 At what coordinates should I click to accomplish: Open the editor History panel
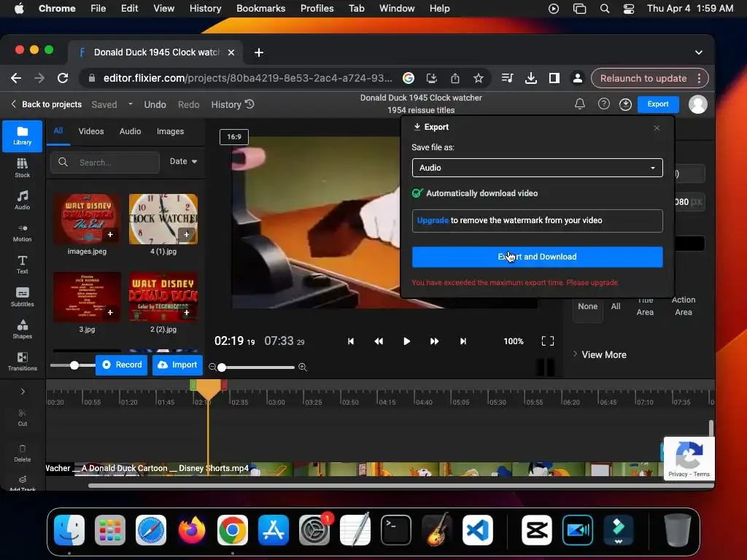(x=233, y=104)
